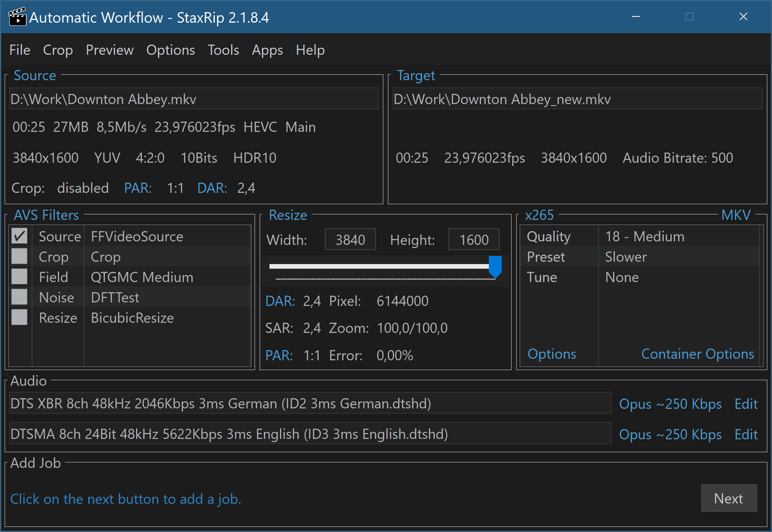Enable the Crop filter
Viewport: 772px width, 532px height.
tap(19, 256)
